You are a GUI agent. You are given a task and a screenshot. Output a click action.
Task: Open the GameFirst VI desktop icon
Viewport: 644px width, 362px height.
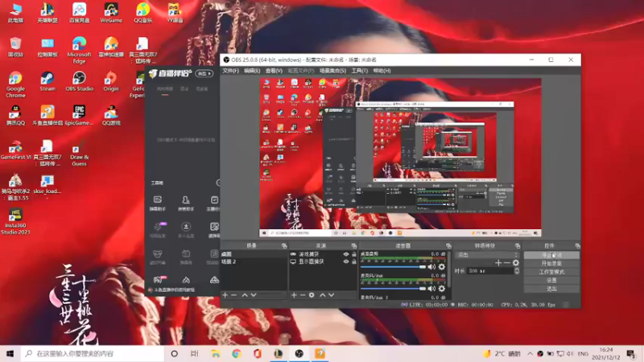point(15,150)
